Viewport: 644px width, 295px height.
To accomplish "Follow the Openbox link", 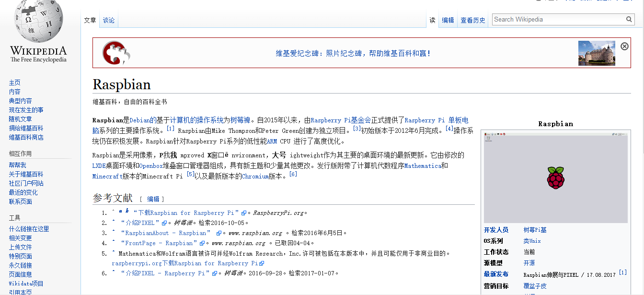I will point(151,165).
